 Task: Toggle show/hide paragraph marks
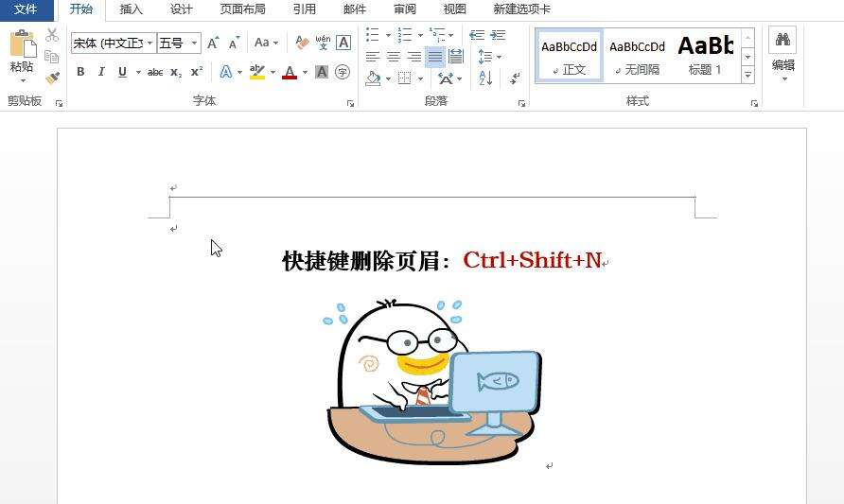515,78
